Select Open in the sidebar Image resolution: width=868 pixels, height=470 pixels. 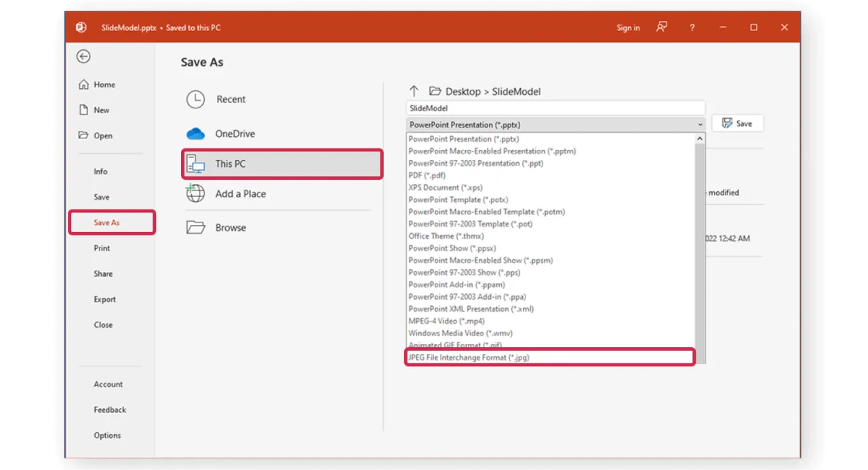(x=103, y=136)
